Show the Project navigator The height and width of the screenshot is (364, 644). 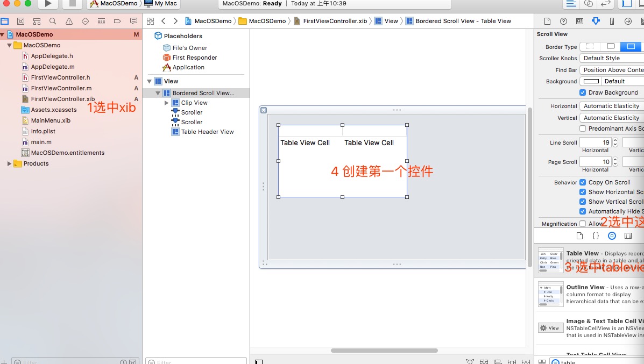point(5,22)
